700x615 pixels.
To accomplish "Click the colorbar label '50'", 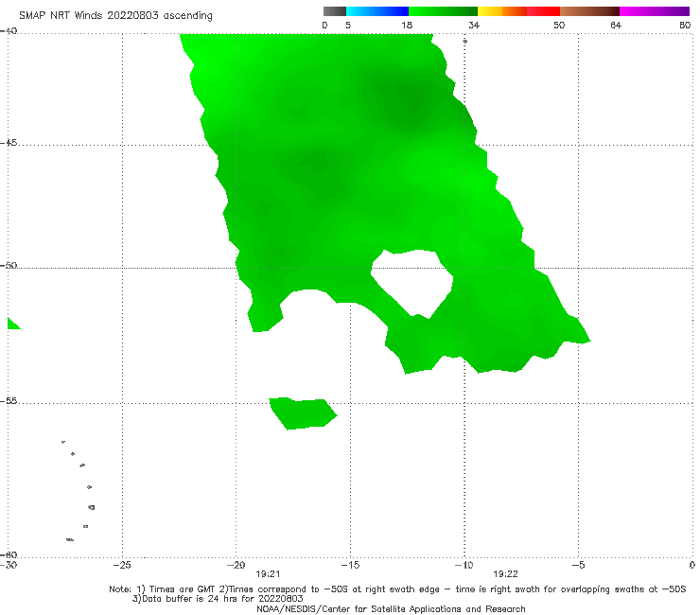I will (x=559, y=25).
